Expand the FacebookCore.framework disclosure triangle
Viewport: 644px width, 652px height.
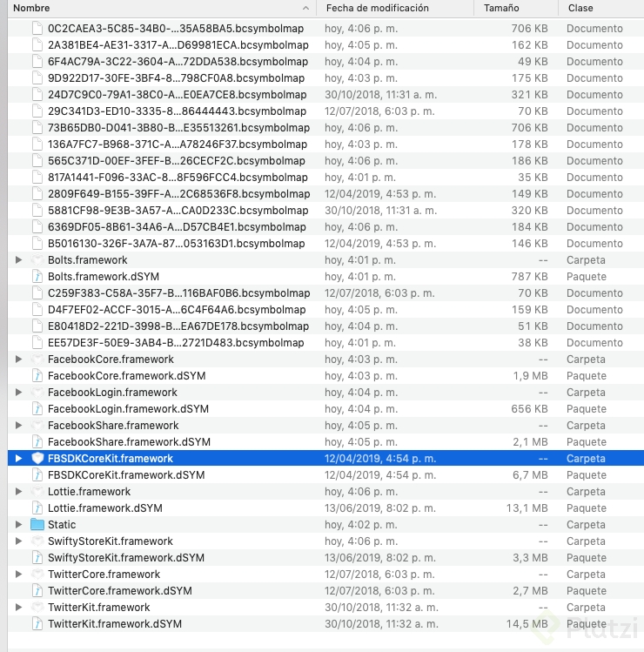coord(18,360)
